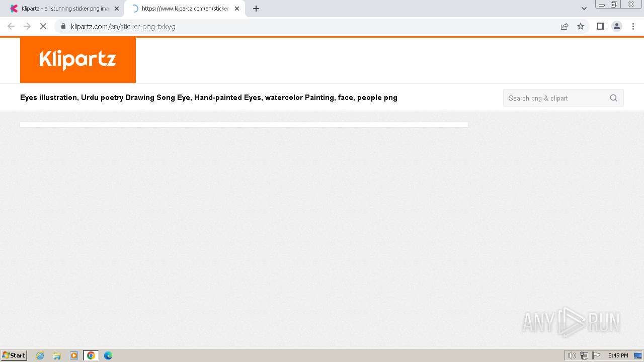Restore down the browser window
The height and width of the screenshot is (362, 644).
click(614, 5)
